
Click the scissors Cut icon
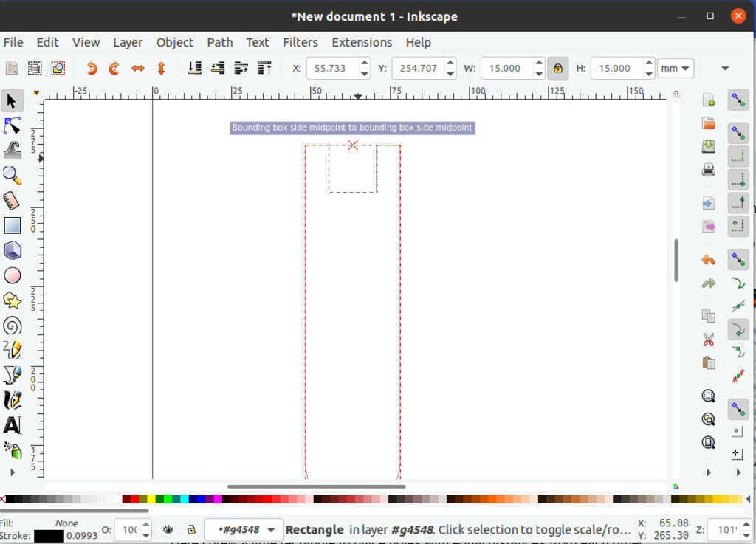pos(708,340)
